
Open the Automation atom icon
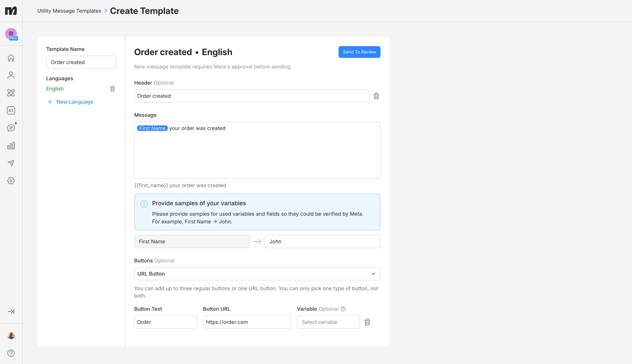(x=11, y=93)
